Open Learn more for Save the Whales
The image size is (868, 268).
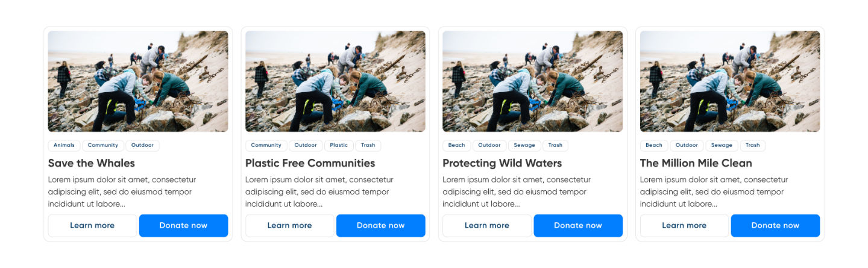pos(92,225)
